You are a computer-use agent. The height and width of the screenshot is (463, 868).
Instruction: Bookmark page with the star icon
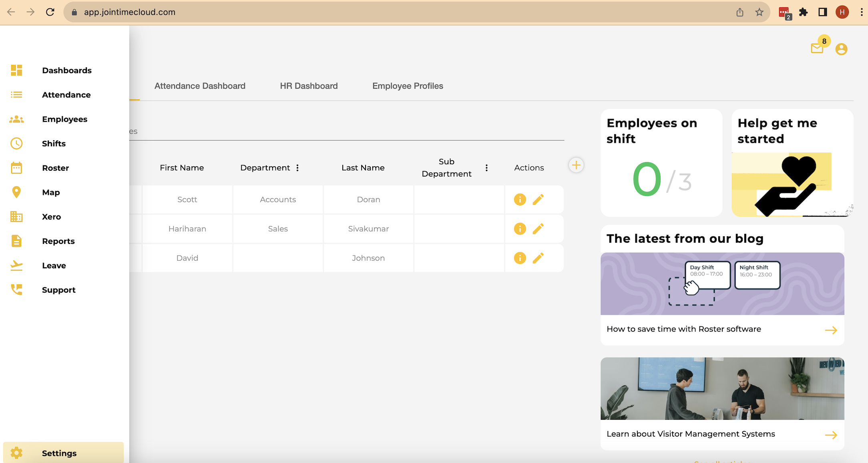coord(759,12)
